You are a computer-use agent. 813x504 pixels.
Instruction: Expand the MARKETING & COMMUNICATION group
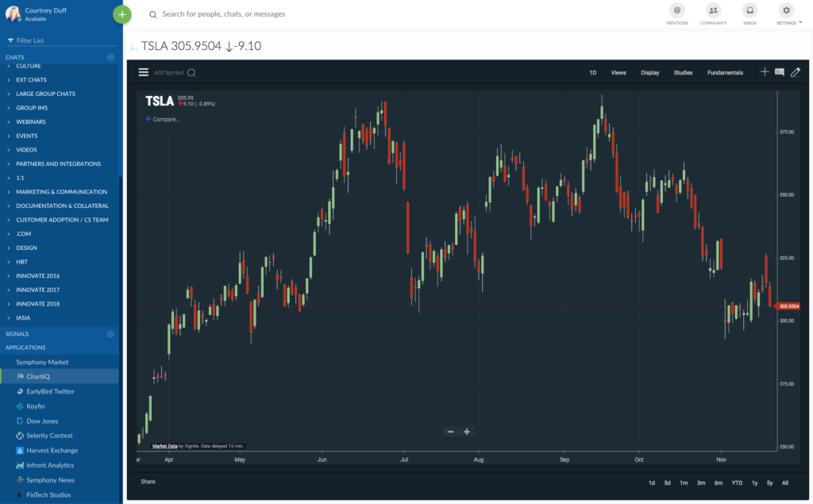tap(8, 192)
